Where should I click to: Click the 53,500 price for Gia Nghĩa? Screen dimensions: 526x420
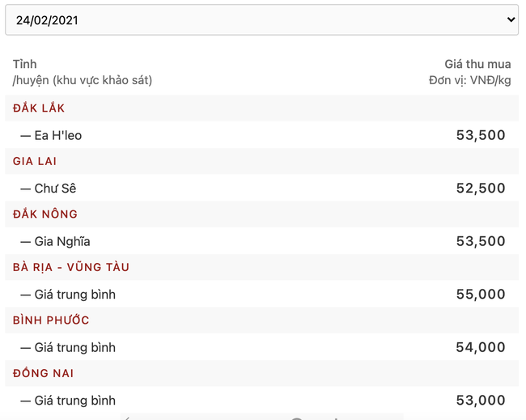[x=481, y=241]
